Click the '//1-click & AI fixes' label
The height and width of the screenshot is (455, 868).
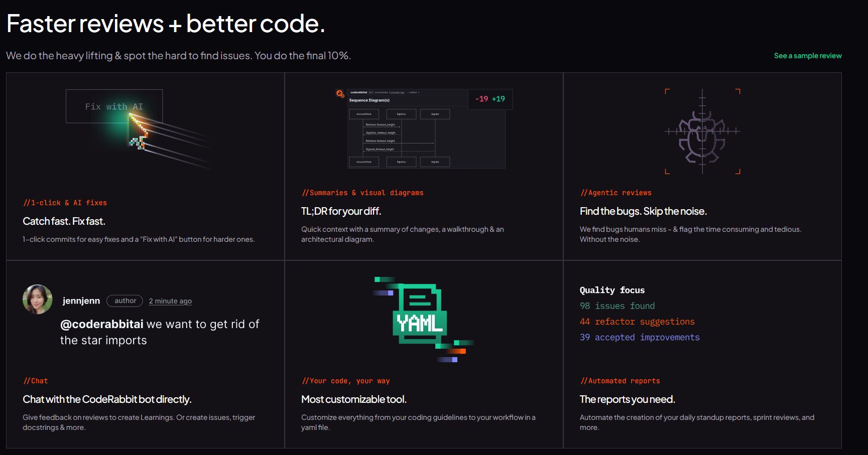65,203
